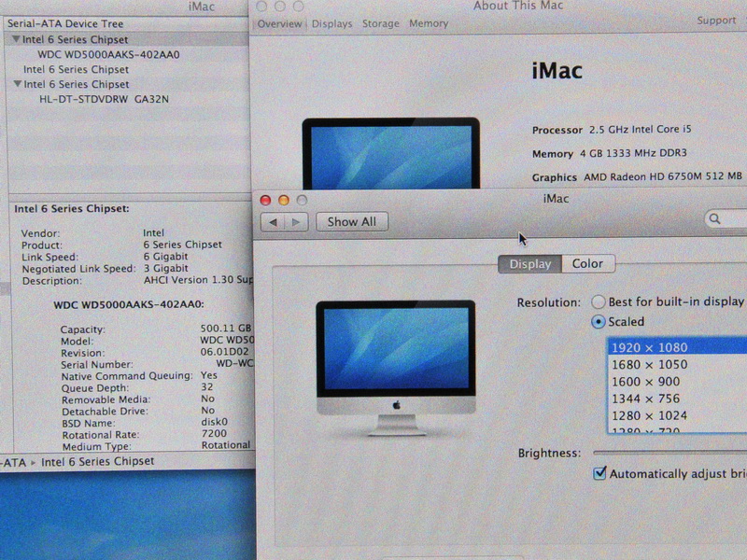
Task: Click the Brightness slider track
Action: 668,453
